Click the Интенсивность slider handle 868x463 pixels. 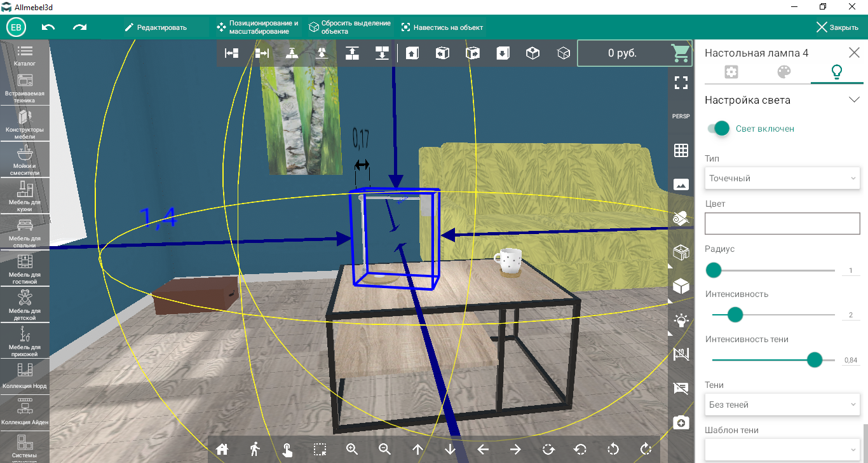tap(735, 315)
